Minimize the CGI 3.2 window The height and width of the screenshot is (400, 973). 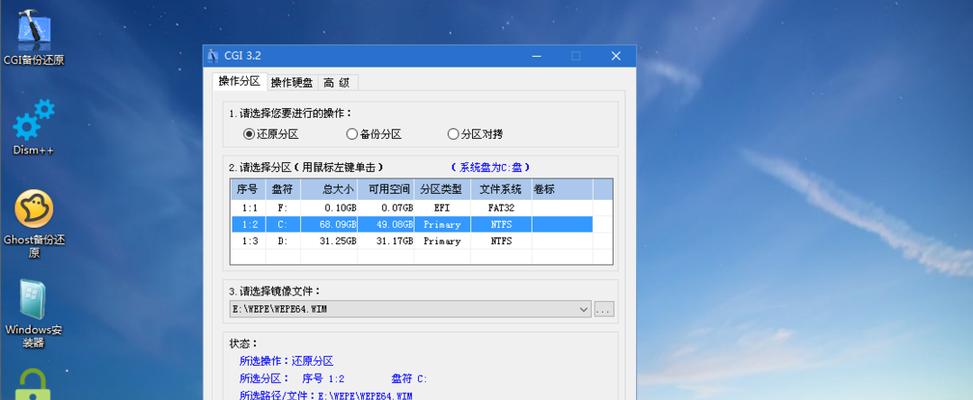point(537,56)
